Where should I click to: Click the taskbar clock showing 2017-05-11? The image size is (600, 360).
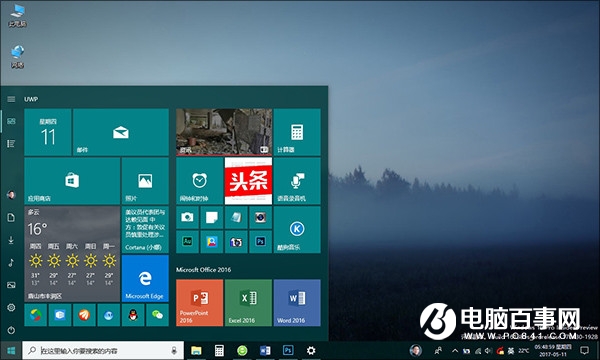553,350
